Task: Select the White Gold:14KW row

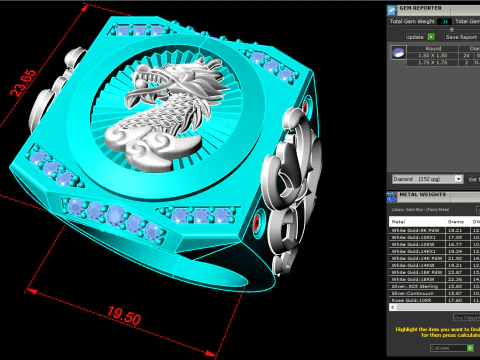Action: 434,265
